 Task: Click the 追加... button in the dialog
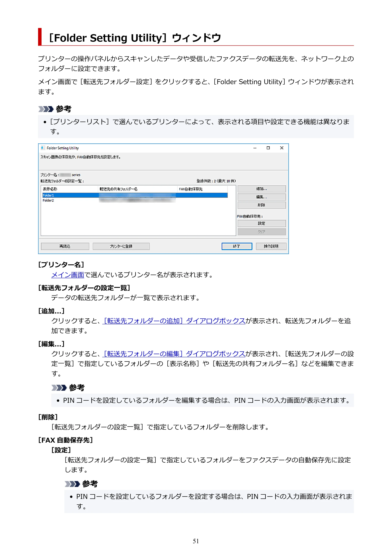point(261,189)
